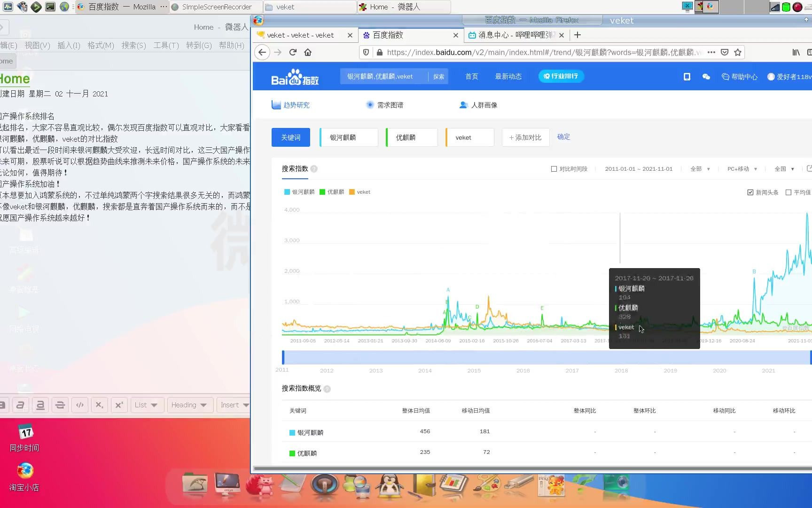This screenshot has height=508, width=812.
Task: Click superscript button in editor toolbar
Action: pyautogui.click(x=119, y=405)
